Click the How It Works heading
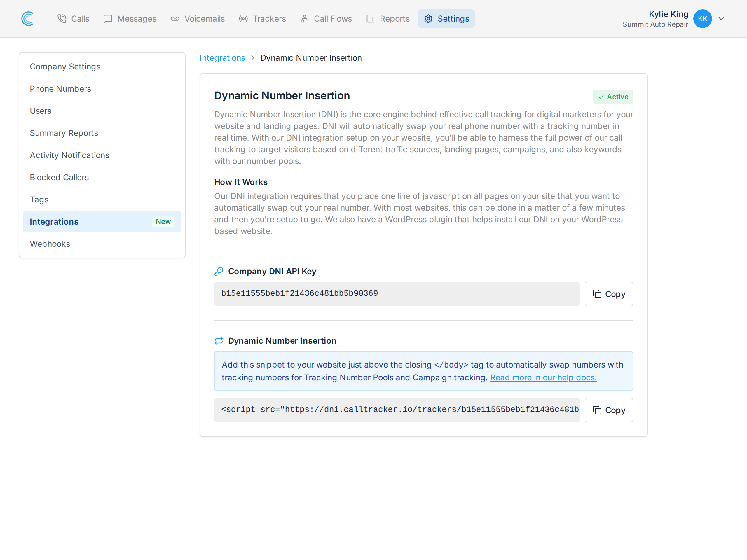This screenshot has width=747, height=560. (241, 182)
